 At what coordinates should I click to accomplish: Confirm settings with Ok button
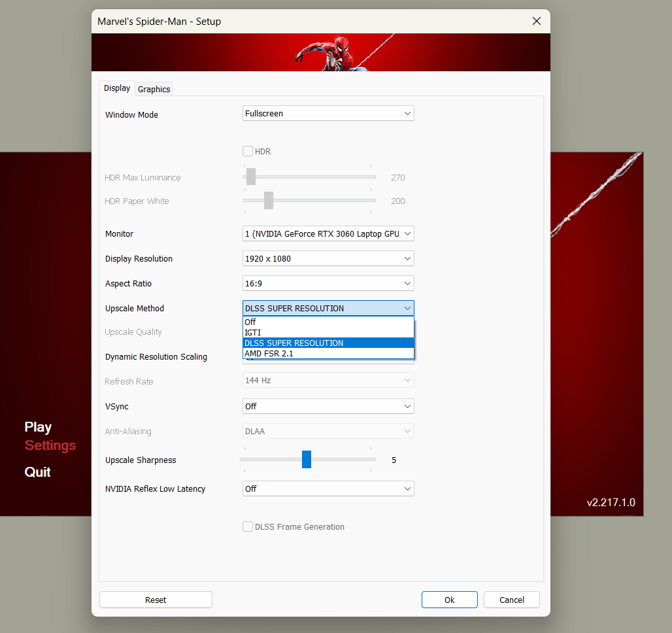[450, 600]
